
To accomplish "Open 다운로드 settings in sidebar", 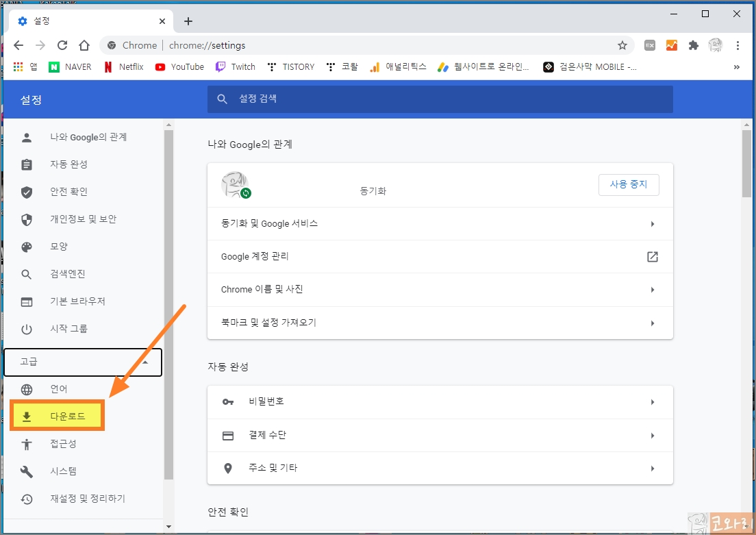I will 57,416.
